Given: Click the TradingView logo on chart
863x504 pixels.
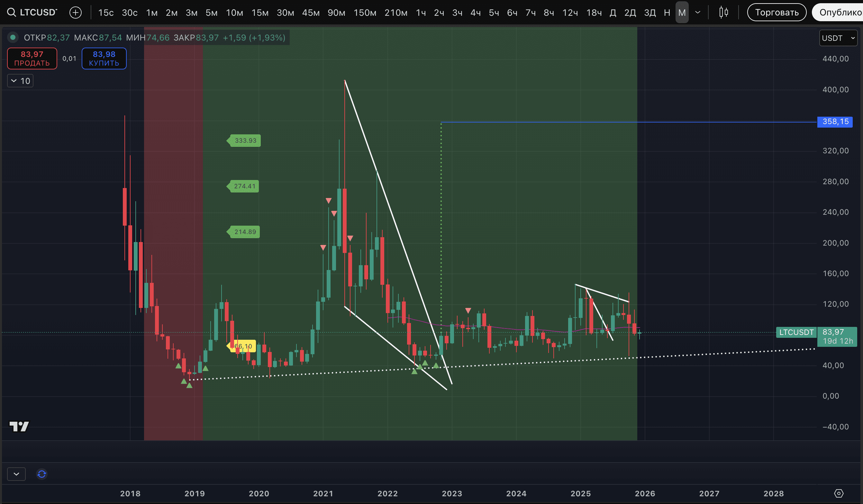Looking at the screenshot, I should point(19,426).
